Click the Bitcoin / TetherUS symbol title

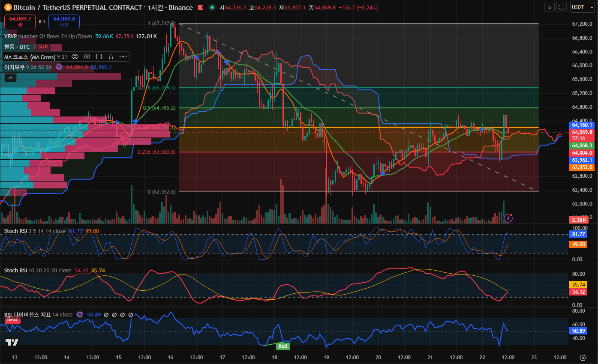(78, 8)
